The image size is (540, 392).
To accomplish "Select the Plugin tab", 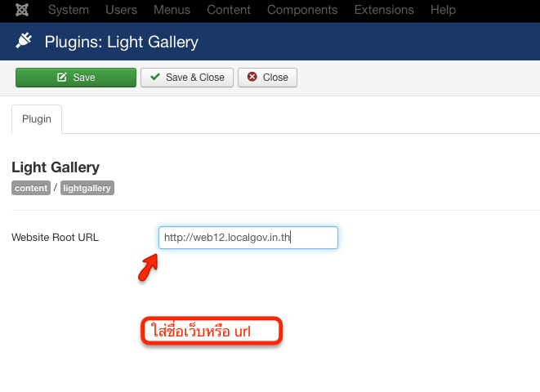I will 37,119.
